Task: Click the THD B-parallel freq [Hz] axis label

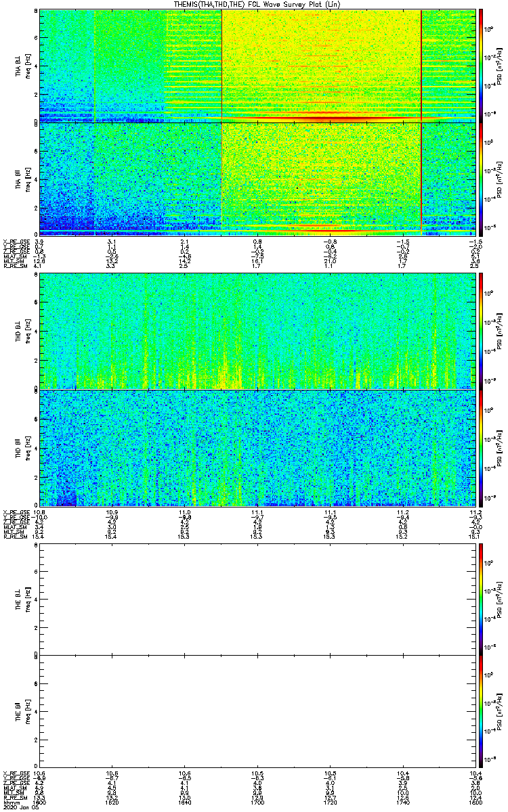Action: (28, 447)
